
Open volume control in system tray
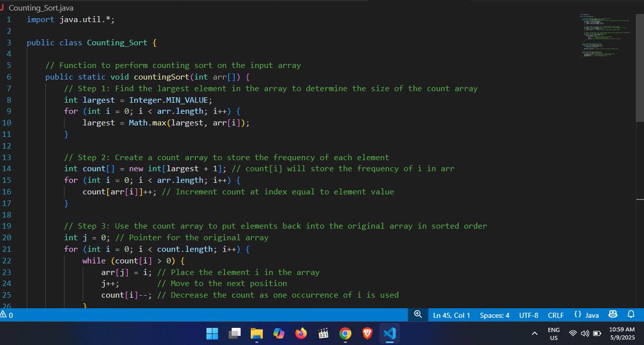click(584, 334)
